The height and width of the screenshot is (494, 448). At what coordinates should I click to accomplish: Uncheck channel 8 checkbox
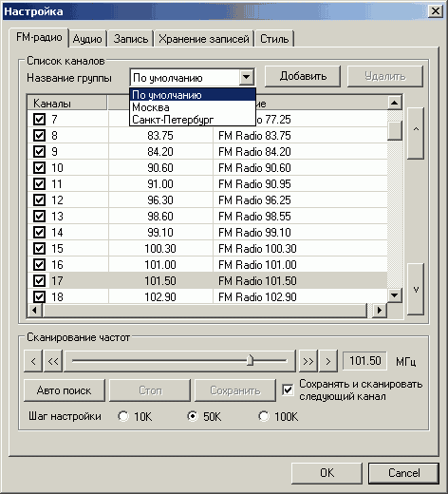pos(39,136)
